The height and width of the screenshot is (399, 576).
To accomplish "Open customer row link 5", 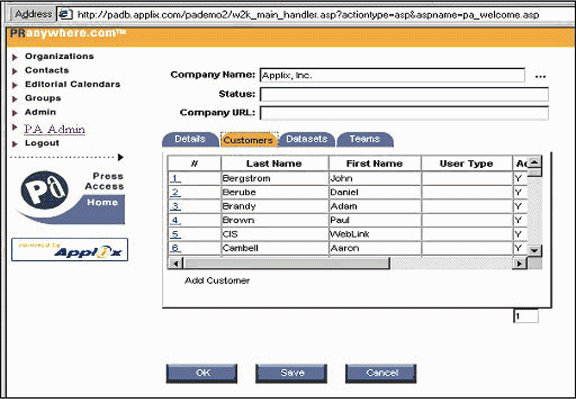I will pyautogui.click(x=175, y=234).
